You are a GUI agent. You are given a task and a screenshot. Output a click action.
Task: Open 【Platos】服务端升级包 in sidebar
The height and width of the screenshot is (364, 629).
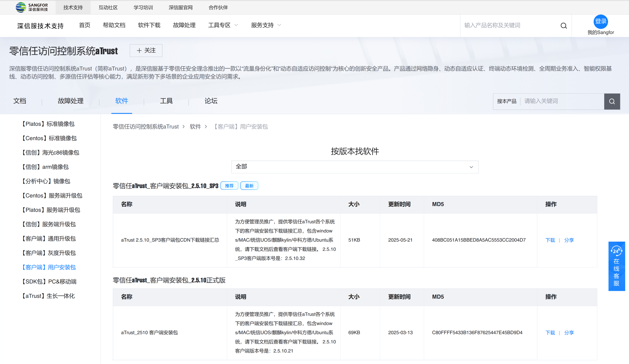[x=50, y=210]
